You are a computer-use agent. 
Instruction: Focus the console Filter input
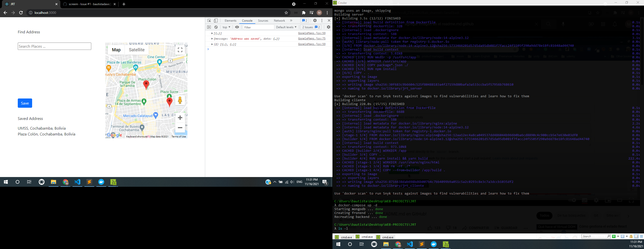pos(258,27)
